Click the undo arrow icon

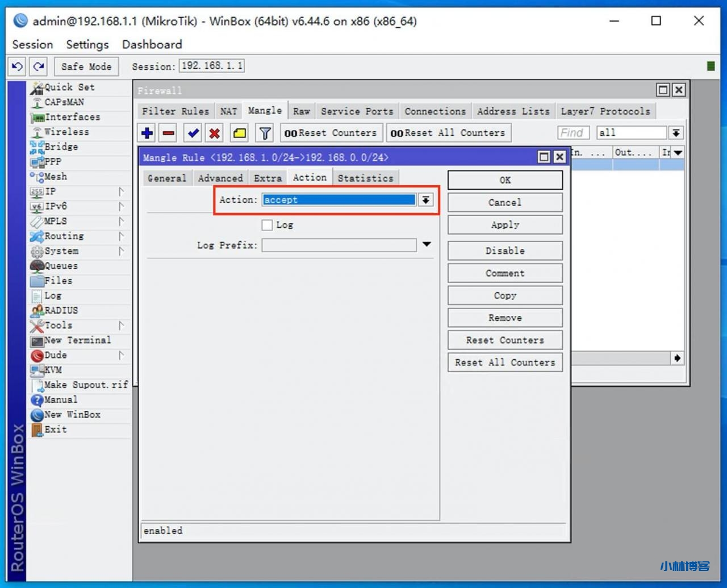[17, 66]
